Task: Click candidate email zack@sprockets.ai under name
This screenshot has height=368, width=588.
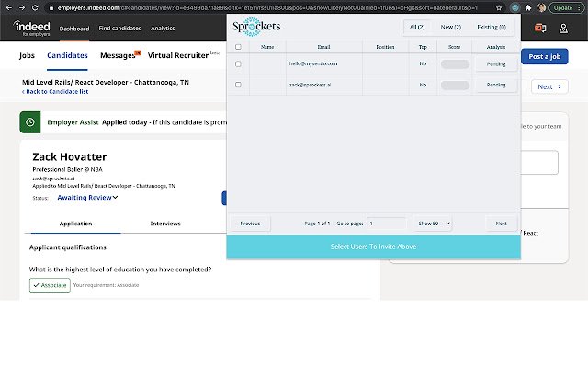Action: (53, 178)
